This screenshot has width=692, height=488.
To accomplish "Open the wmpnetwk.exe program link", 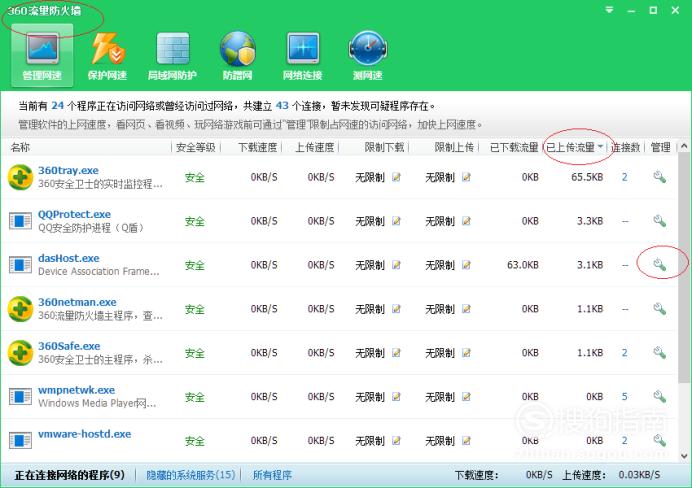I will pos(76,390).
